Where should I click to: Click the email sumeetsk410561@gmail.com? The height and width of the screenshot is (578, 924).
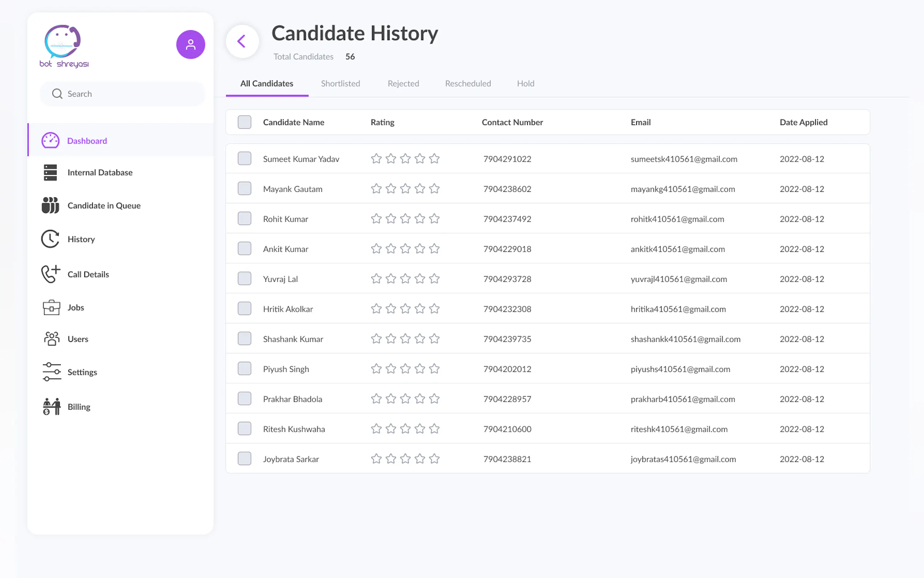pyautogui.click(x=683, y=159)
